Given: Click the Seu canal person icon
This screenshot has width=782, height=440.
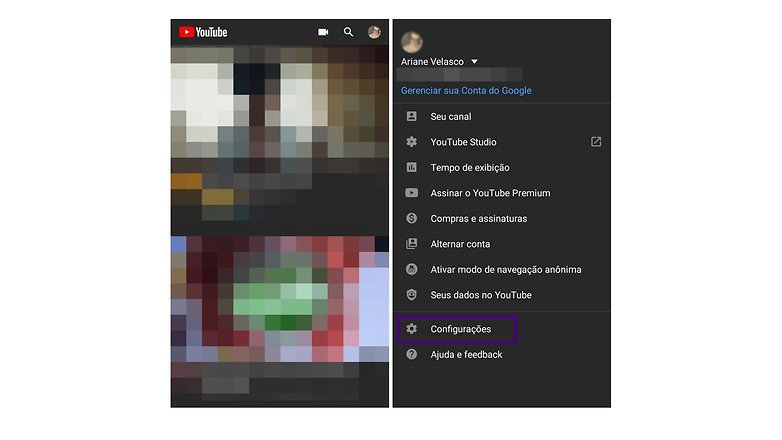Looking at the screenshot, I should pyautogui.click(x=411, y=116).
